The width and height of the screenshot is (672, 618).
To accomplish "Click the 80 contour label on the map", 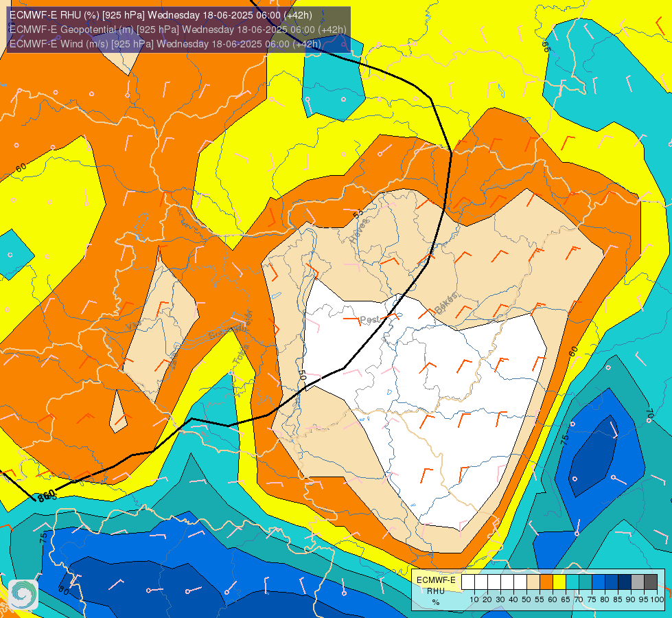I will [x=63, y=591].
